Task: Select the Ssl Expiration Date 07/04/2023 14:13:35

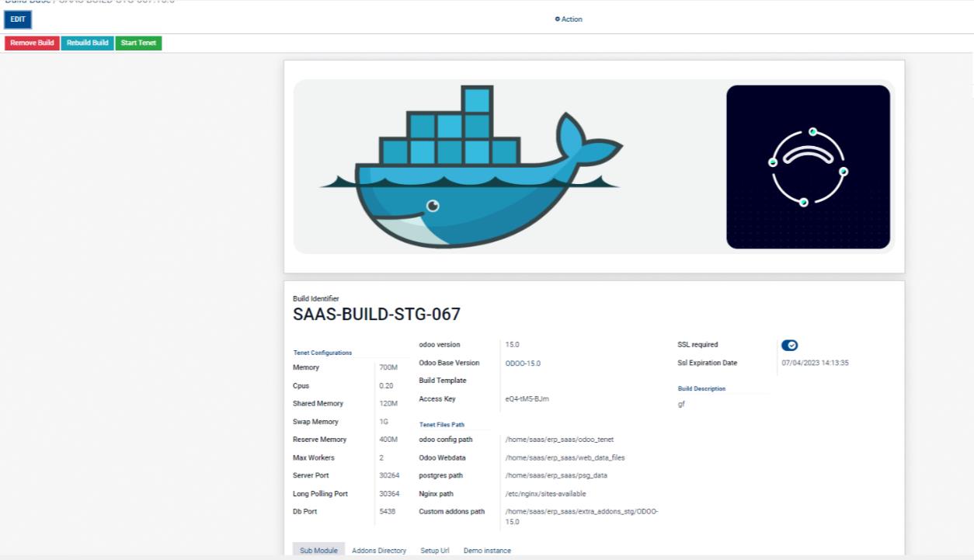Action: coord(815,363)
